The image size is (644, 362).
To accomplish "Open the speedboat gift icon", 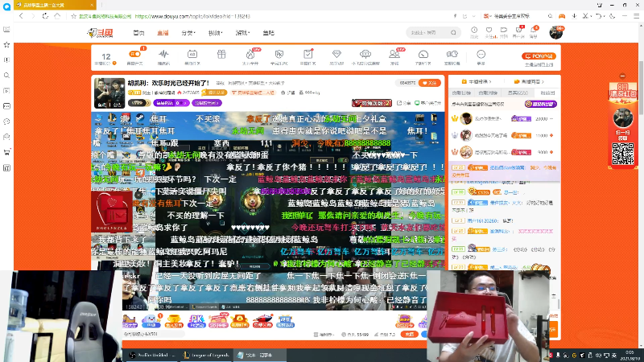I will click(262, 320).
